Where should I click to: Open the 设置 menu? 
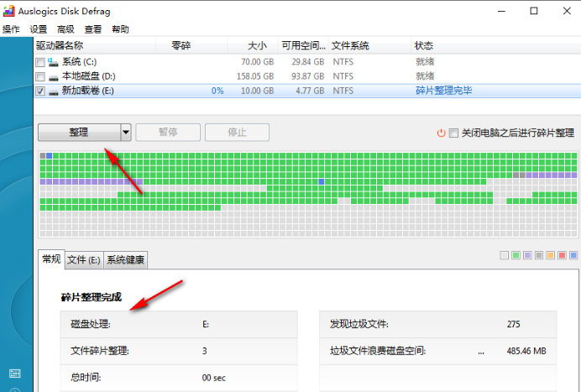39,29
